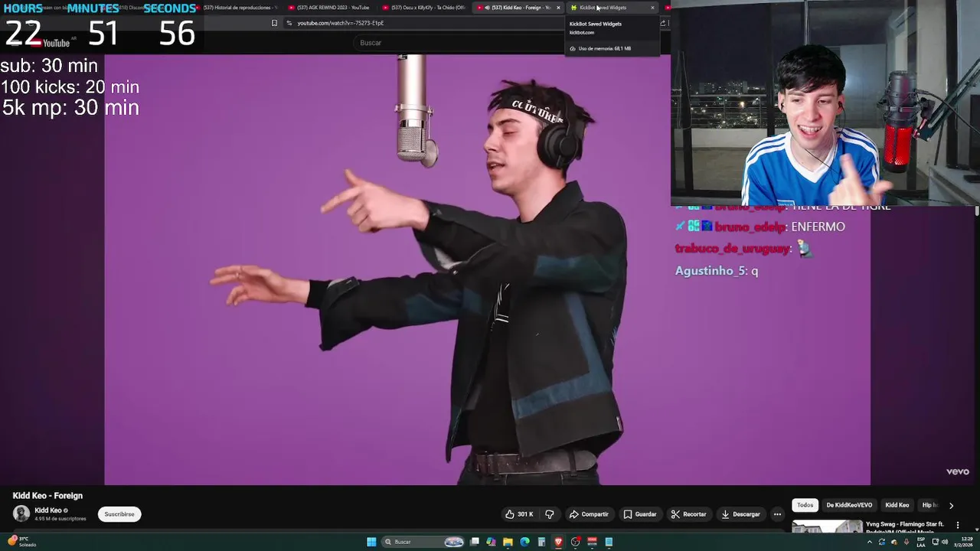This screenshot has height=551, width=980.
Task: Click the YouTube Buscar search field
Action: [459, 43]
